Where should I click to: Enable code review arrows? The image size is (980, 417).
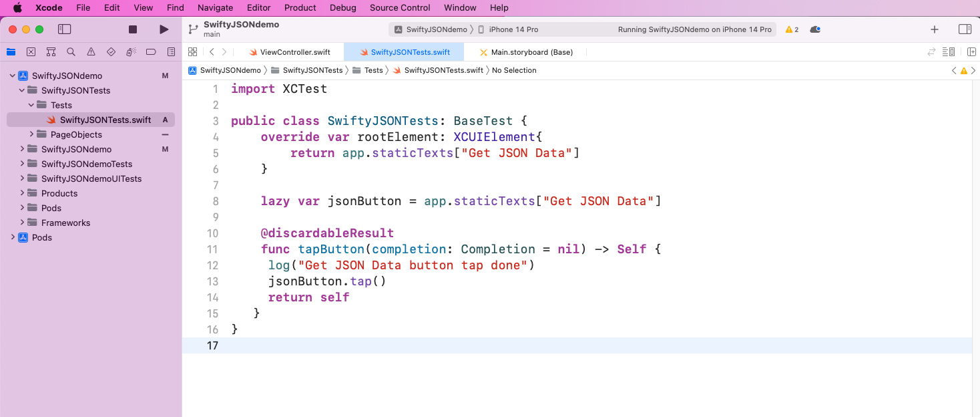pos(931,51)
